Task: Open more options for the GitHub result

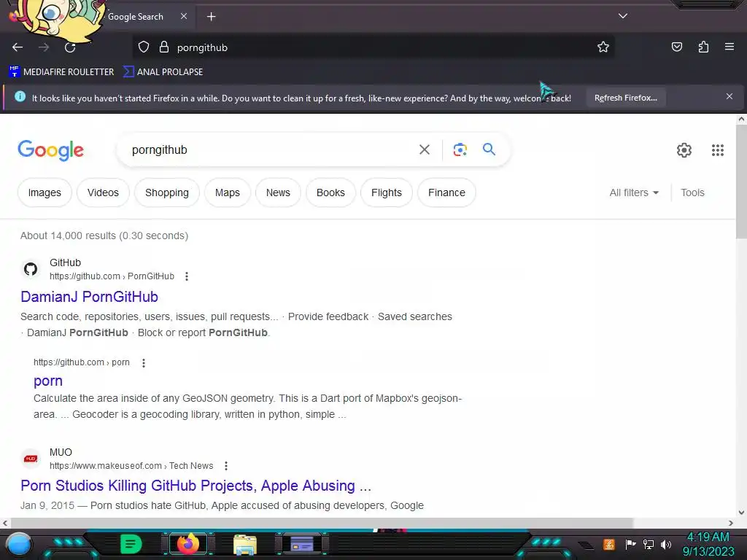Action: point(187,276)
